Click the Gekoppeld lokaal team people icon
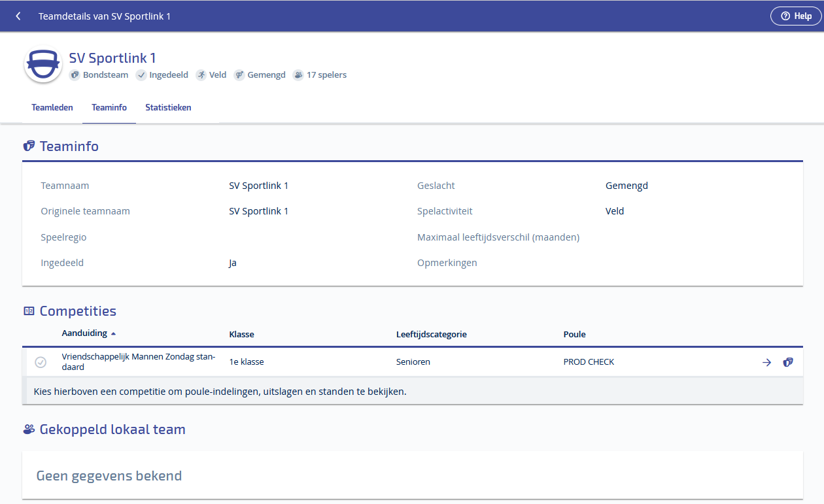The width and height of the screenshot is (824, 504). pyautogui.click(x=29, y=429)
